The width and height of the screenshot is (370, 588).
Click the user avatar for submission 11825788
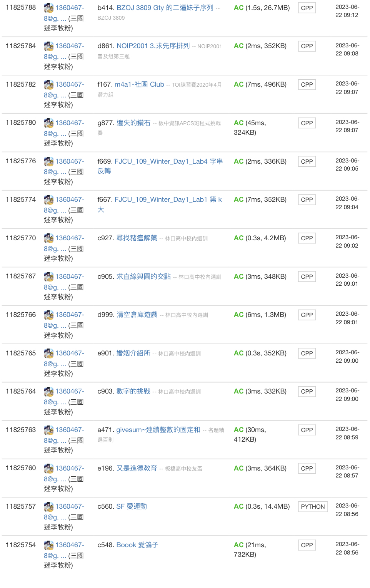(48, 8)
